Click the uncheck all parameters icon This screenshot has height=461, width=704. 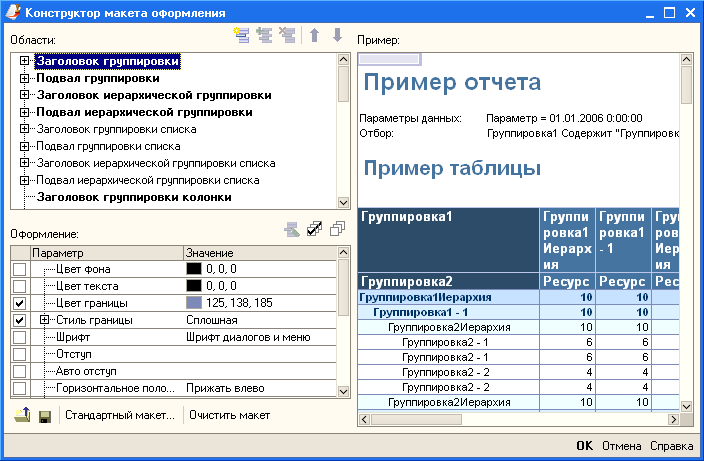coord(337,229)
